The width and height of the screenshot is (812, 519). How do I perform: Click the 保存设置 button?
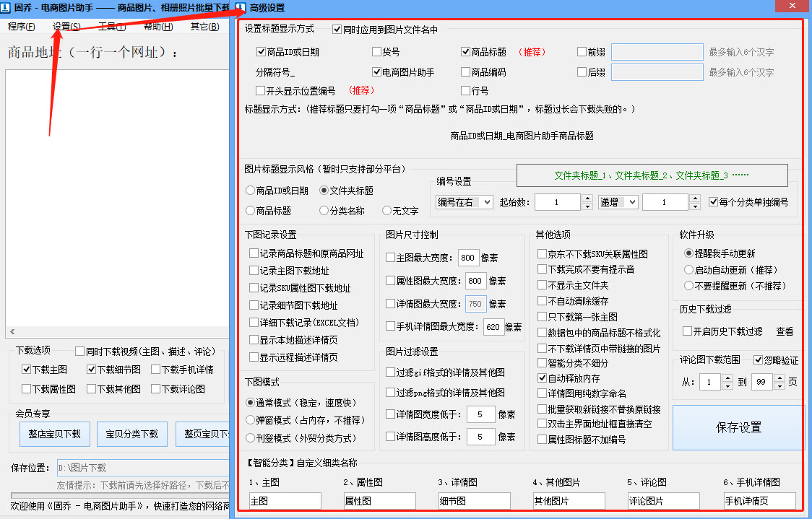click(738, 427)
